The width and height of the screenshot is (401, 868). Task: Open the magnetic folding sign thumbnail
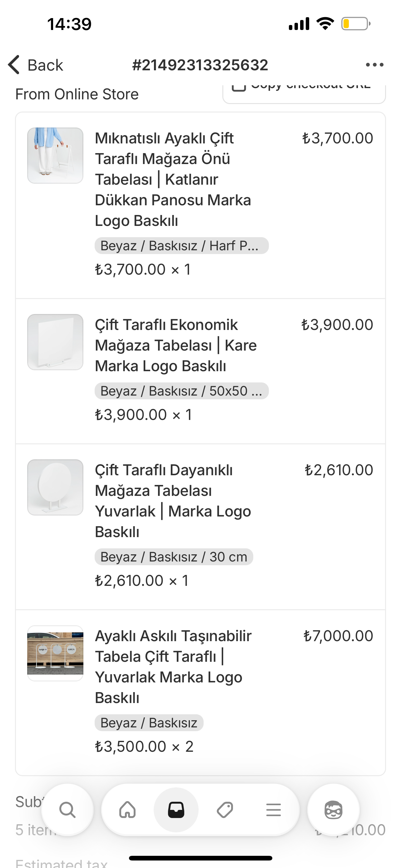click(55, 155)
